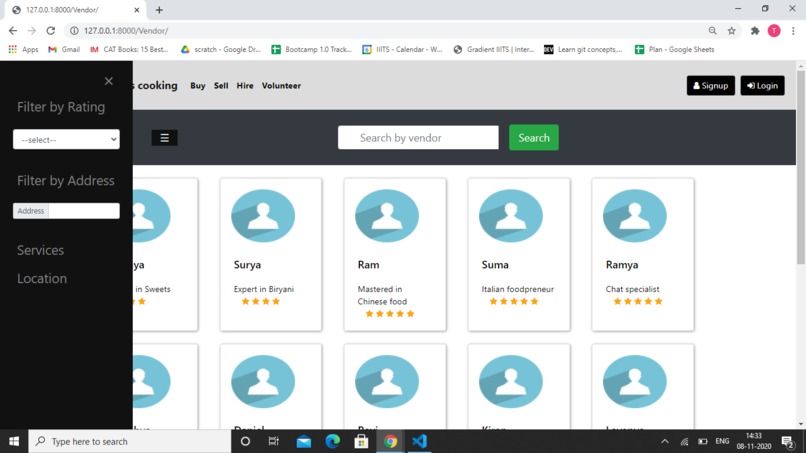Click the address bar URL

tap(126, 31)
